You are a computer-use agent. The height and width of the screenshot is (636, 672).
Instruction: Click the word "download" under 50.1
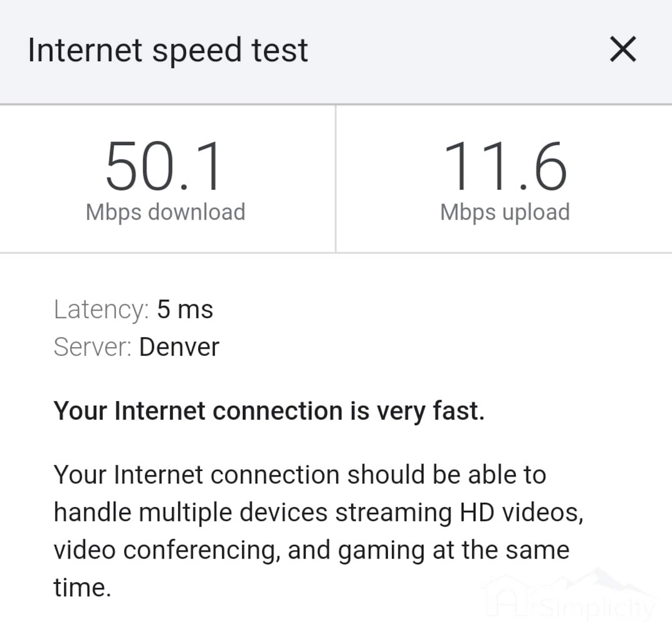point(196,212)
